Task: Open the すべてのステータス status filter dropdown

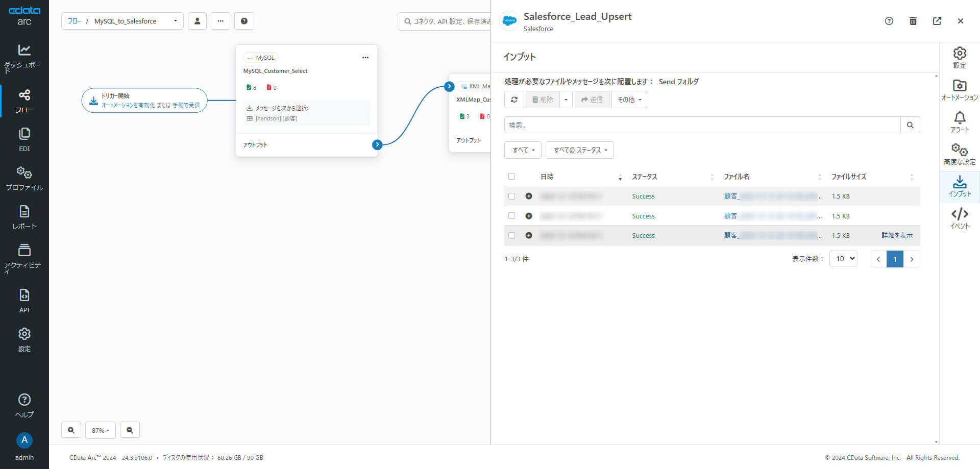Action: click(x=580, y=150)
